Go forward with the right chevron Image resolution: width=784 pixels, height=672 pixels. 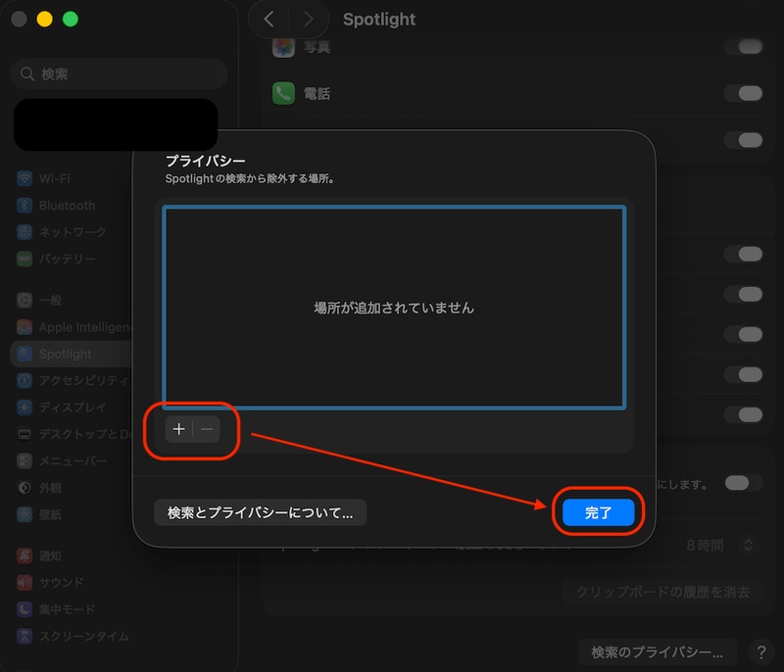[x=309, y=20]
